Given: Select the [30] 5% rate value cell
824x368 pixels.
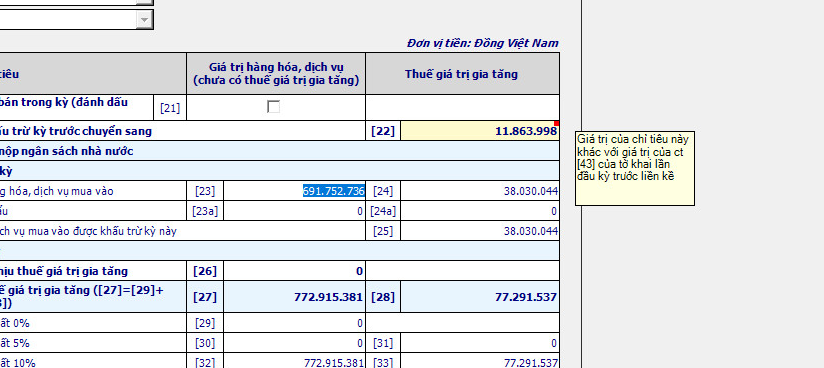Looking at the screenshot, I should [x=294, y=343].
